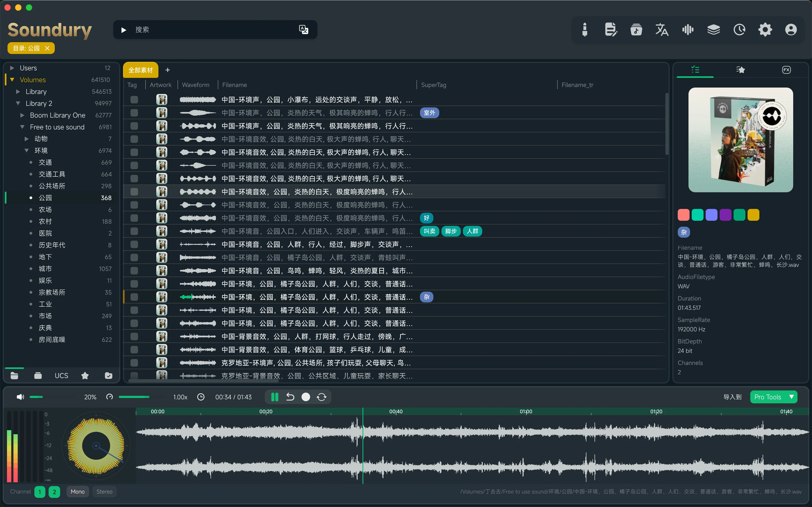812x507 pixels.
Task: Remove the 目录: 公园 filter chip
Action: [47, 48]
